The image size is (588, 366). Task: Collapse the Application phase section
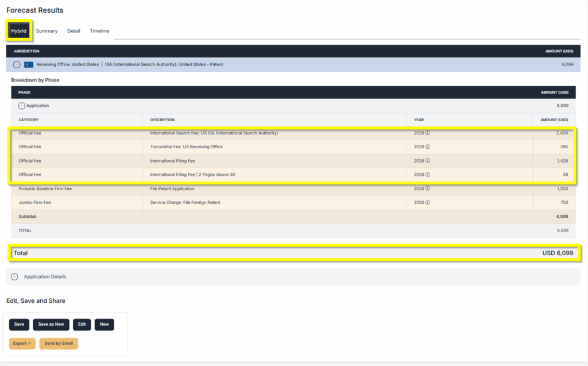[22, 106]
